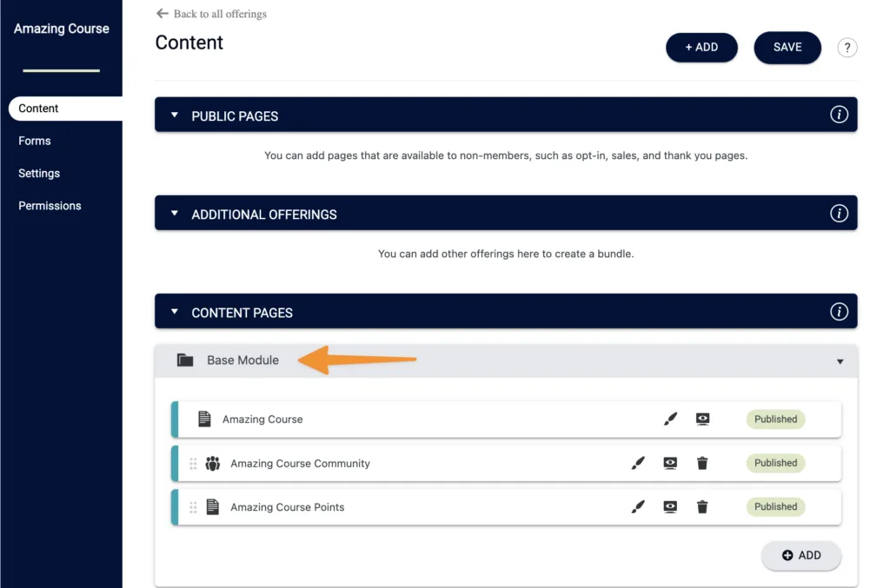890x588 pixels.
Task: Click the ADDITIONAL OFFERINGS heading text
Action: [x=264, y=215]
